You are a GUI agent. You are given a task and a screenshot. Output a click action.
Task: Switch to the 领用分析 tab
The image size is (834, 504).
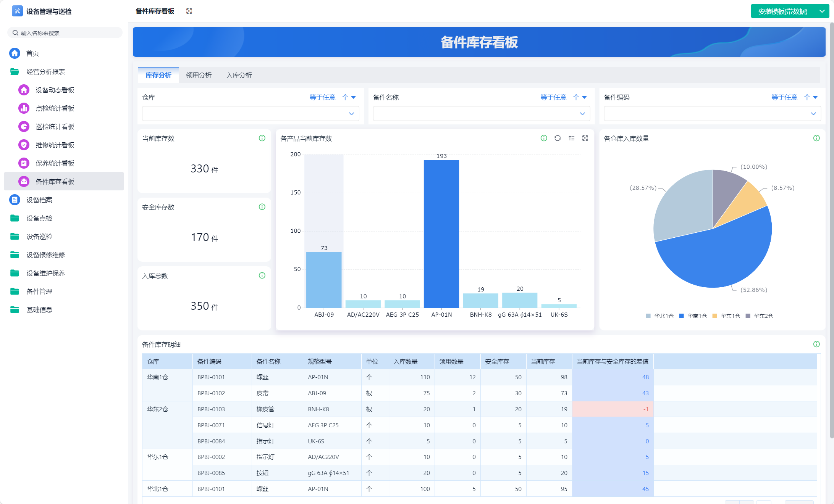coord(199,75)
